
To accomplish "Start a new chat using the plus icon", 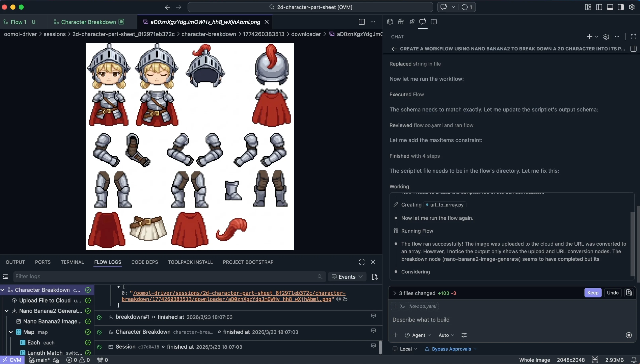I will click(x=589, y=37).
